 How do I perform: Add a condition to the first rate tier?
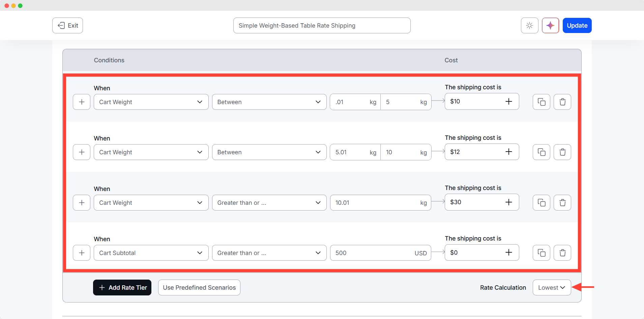81,102
